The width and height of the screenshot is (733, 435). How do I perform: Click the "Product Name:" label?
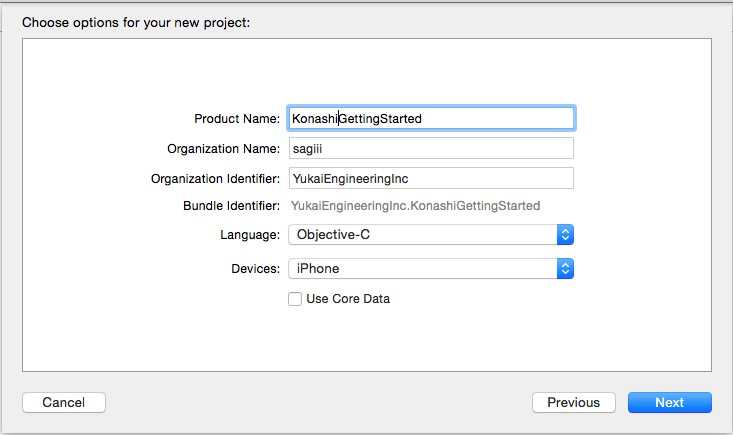coord(237,119)
